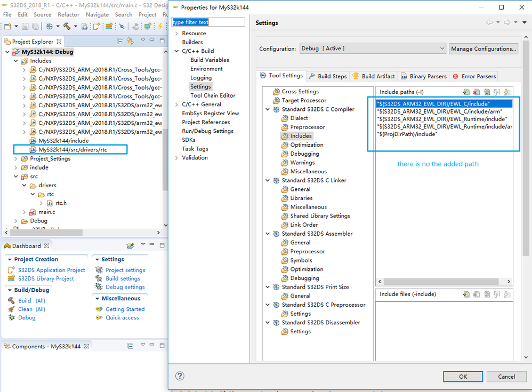
Task: Click the New wizard toolbar icon
Action: [x=7, y=26]
